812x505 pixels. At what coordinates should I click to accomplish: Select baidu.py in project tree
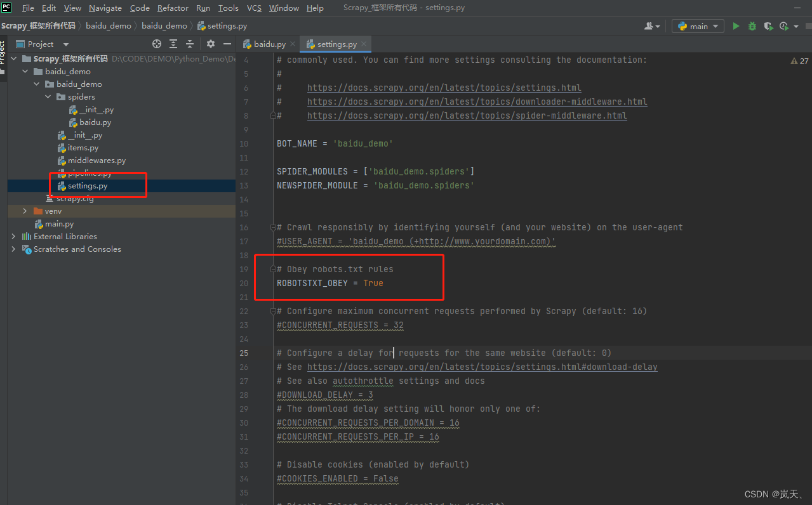click(95, 122)
